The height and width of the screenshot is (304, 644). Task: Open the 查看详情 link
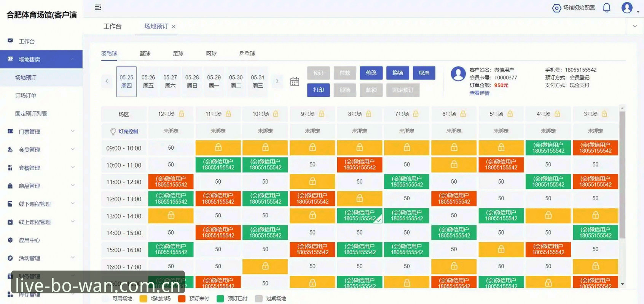point(480,93)
